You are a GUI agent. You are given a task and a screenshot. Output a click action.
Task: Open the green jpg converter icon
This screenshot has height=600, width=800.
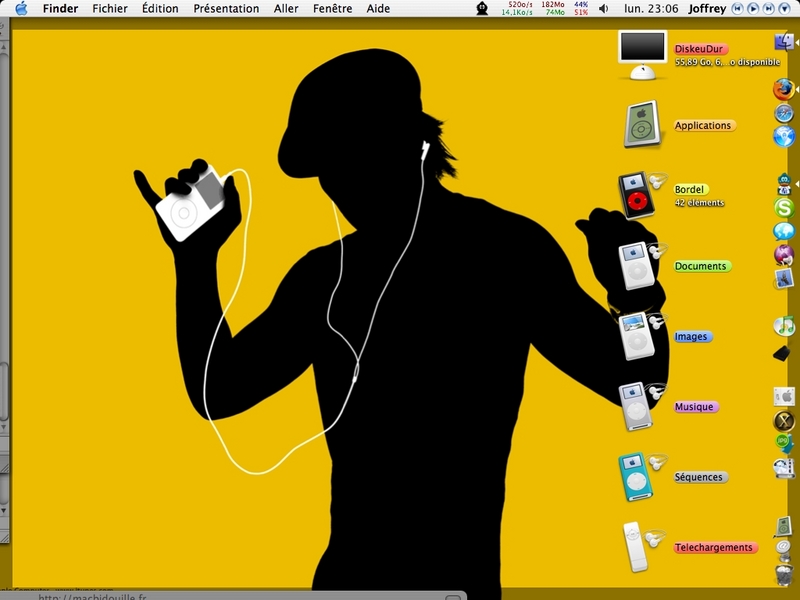(784, 443)
